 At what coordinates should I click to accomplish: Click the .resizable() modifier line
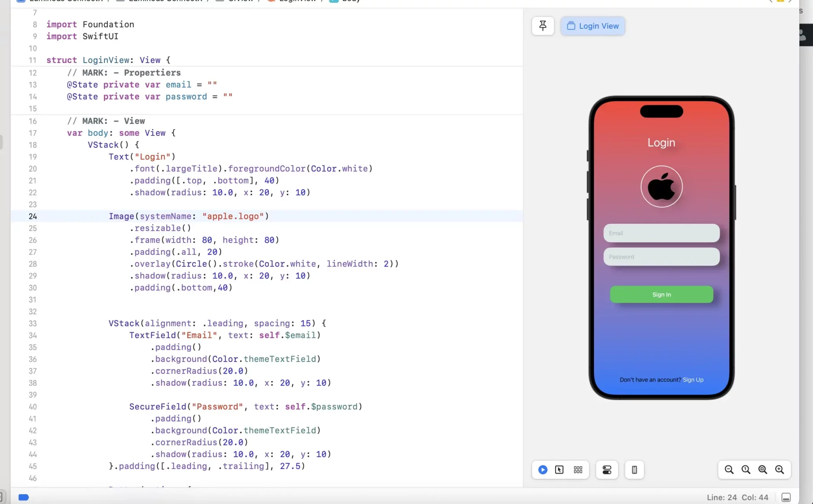coord(160,228)
